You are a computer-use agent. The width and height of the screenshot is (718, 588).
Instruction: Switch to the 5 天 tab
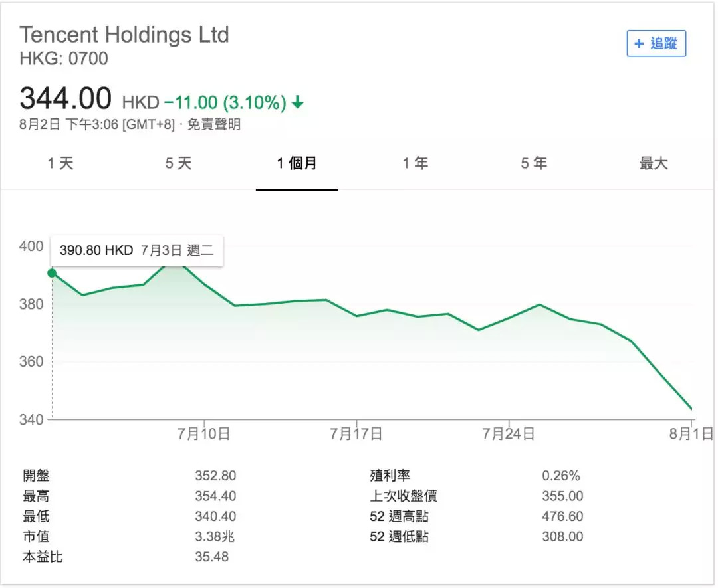178,163
